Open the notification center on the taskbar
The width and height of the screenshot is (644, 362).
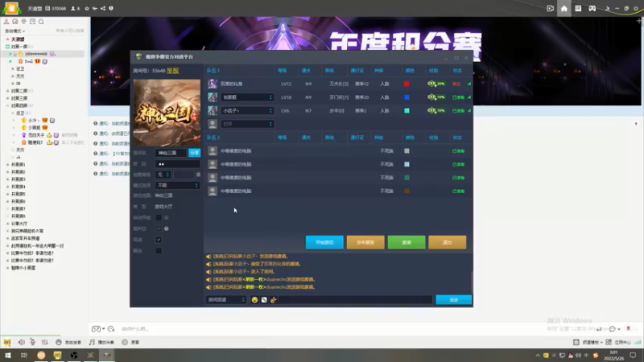(633, 355)
